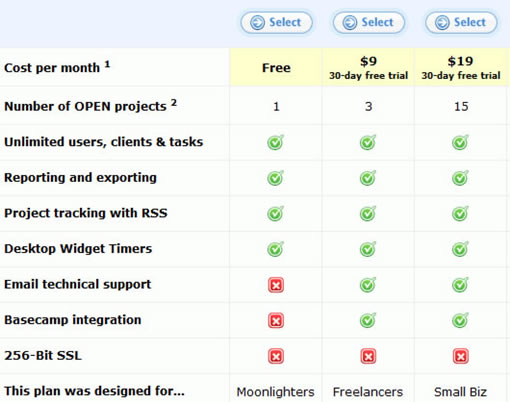Click red X for Basecamp integration Free plan

(276, 321)
